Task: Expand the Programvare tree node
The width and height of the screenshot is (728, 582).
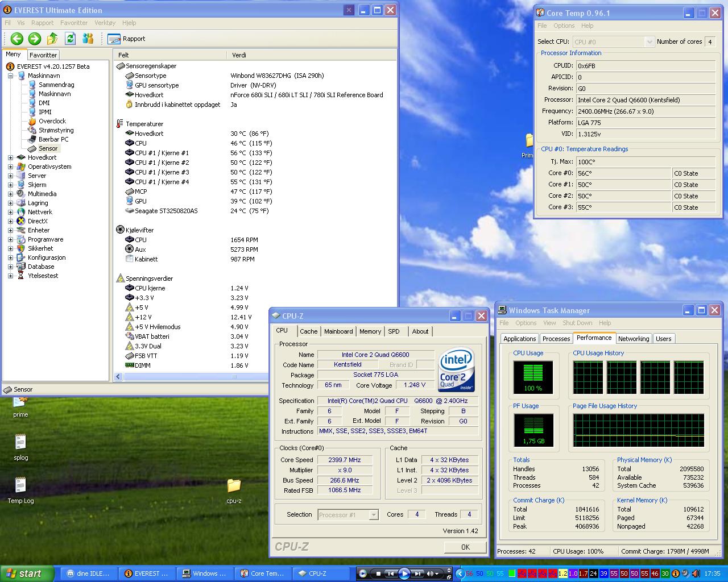Action: pyautogui.click(x=11, y=239)
